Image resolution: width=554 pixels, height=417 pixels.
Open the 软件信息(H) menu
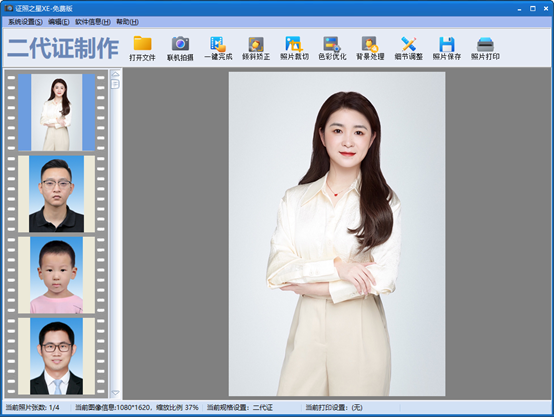[93, 22]
